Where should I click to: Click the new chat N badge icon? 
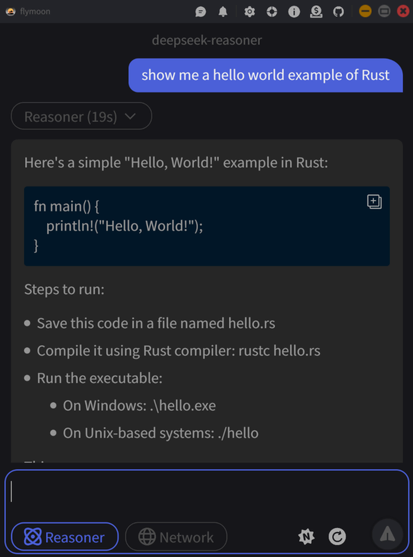pyautogui.click(x=306, y=536)
